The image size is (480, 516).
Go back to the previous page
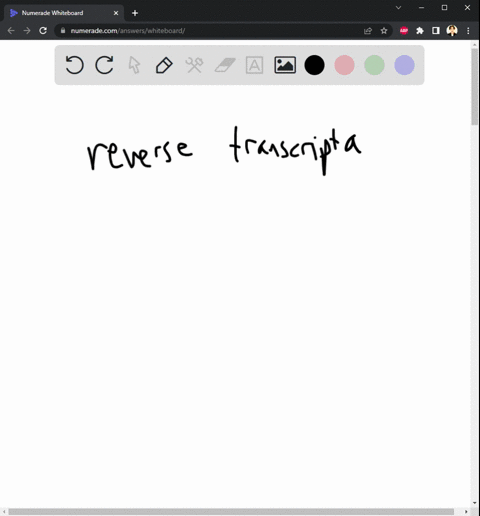[11, 31]
